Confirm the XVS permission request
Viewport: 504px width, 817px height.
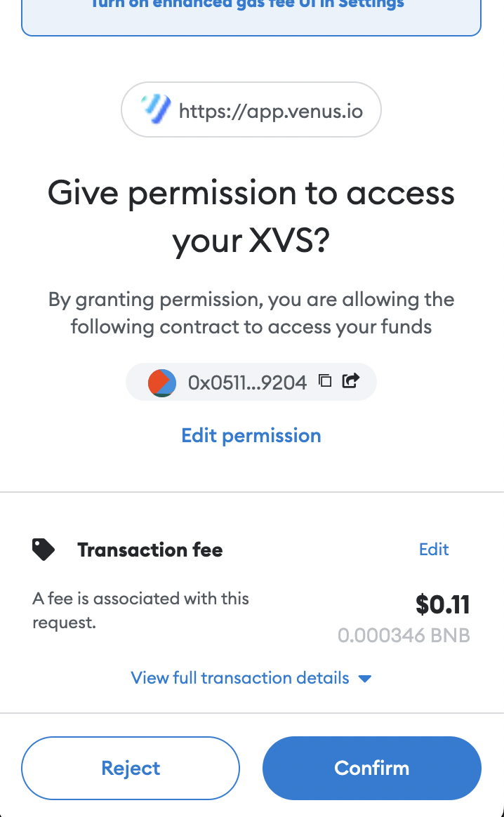[371, 768]
